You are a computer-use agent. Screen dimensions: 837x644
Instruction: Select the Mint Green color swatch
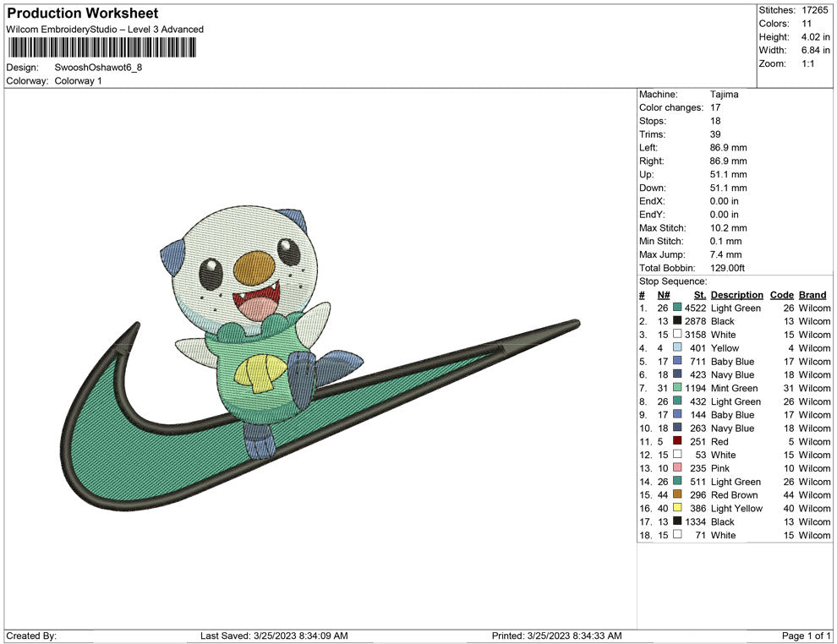[x=677, y=387]
